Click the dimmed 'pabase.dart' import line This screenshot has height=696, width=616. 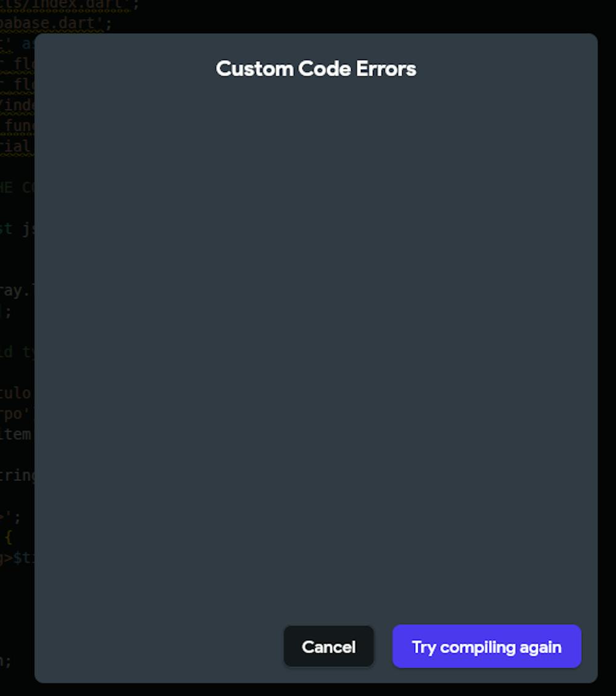pos(53,23)
